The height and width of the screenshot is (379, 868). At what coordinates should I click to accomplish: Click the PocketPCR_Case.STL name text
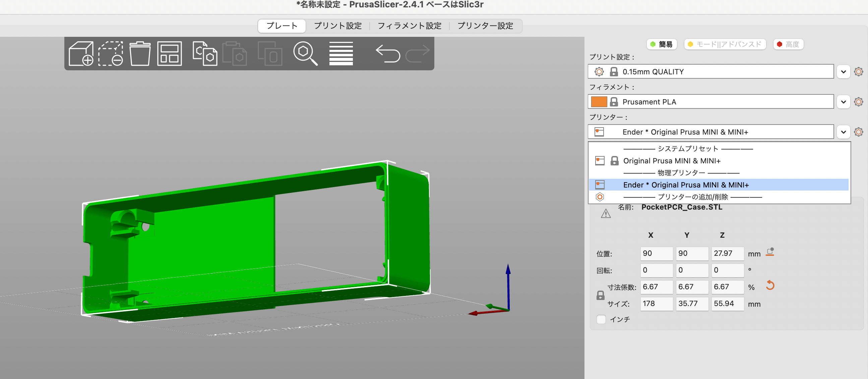coord(682,207)
